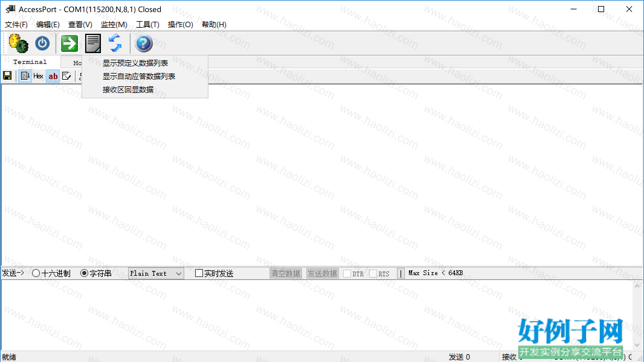The height and width of the screenshot is (362, 644).
Task: Enable the 实时发送 checkbox
Action: [x=199, y=273]
